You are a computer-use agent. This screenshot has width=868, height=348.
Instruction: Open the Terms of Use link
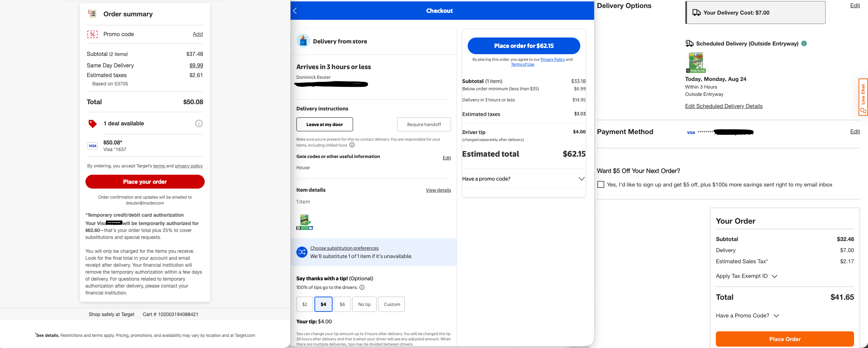tap(523, 64)
